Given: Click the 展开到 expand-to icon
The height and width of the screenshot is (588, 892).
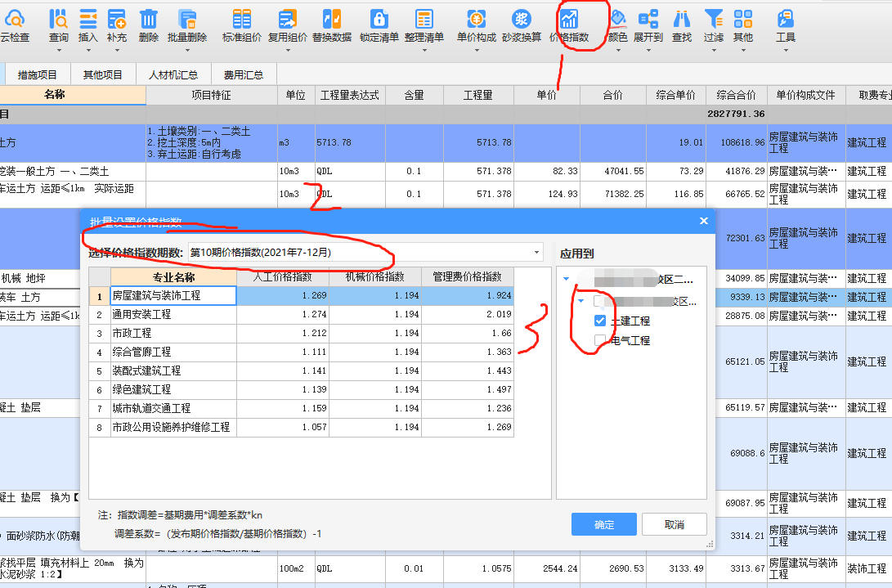Looking at the screenshot, I should click(648, 20).
